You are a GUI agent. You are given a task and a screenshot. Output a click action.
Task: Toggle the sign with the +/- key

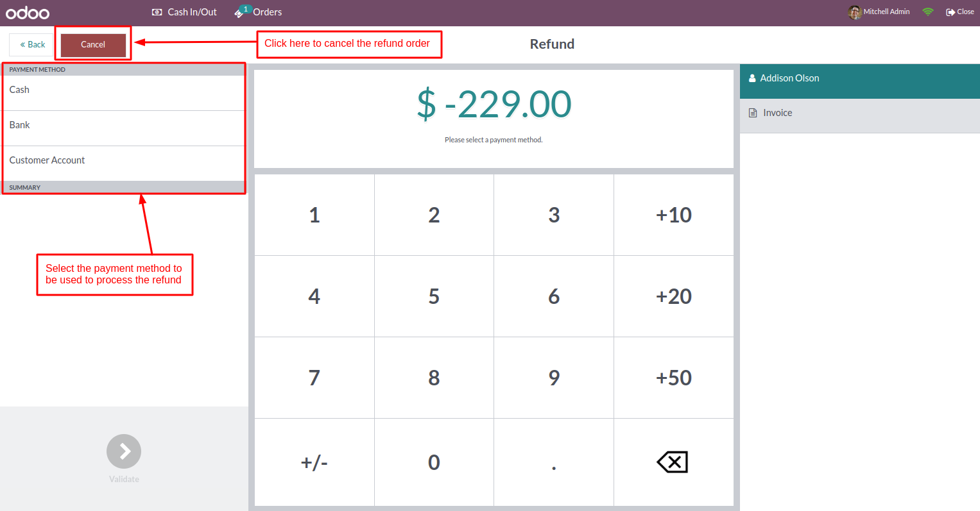click(x=314, y=462)
